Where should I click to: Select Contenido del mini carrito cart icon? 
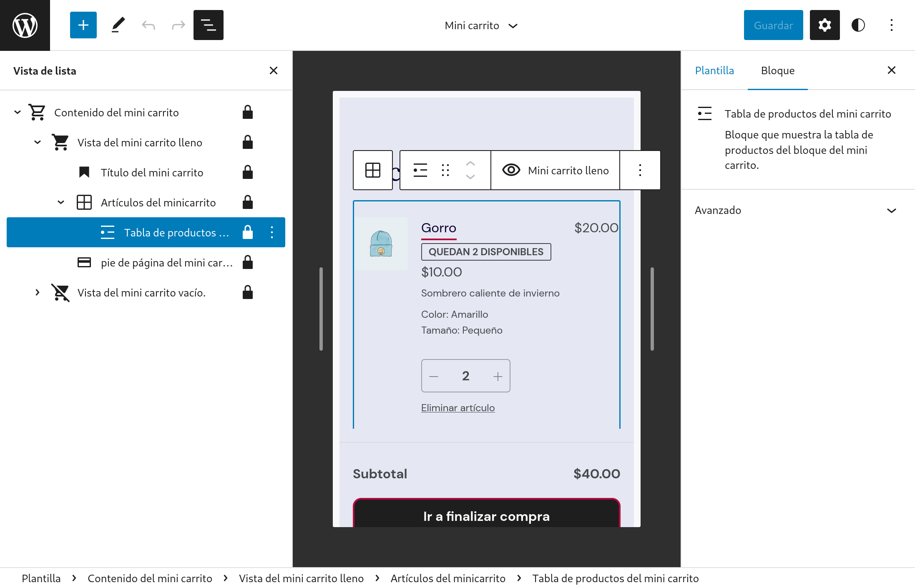[x=37, y=112]
